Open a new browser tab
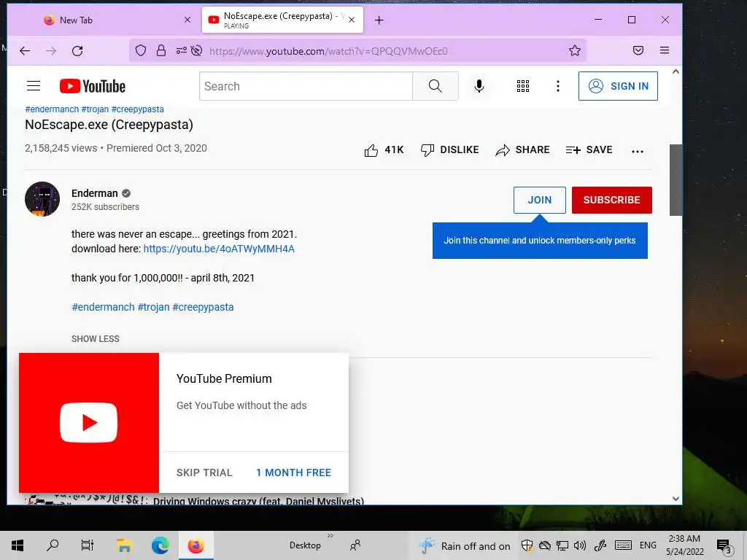The image size is (747, 560). point(379,20)
